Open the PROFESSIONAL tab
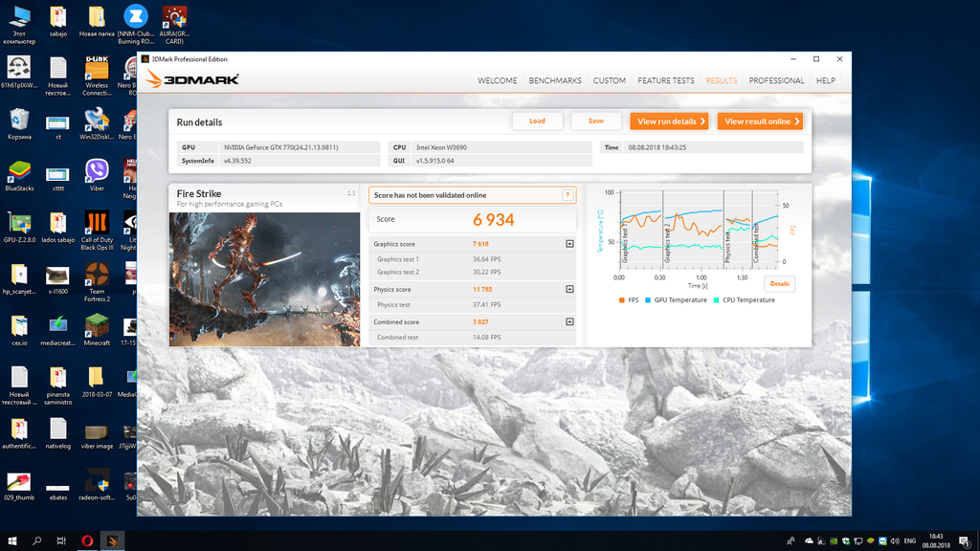 coord(776,80)
